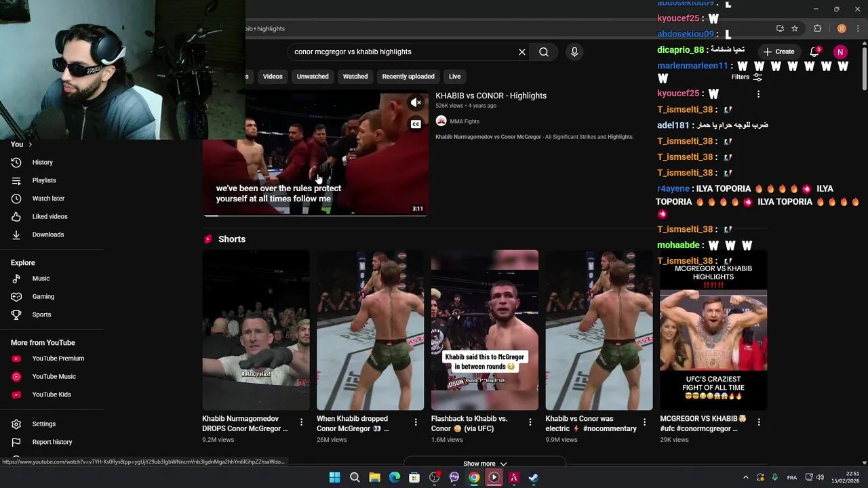Screen dimensions: 868x488
Task: Open more options beside Filters row
Action: (758, 94)
